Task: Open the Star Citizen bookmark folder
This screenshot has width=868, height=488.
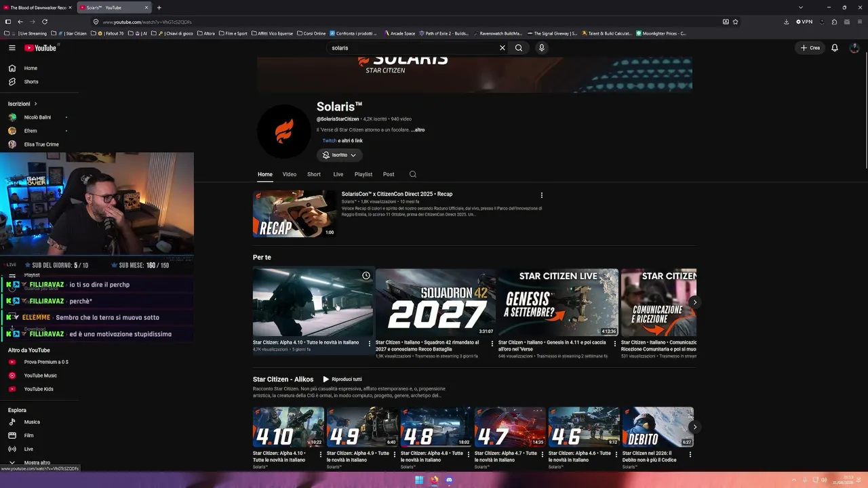Action: pos(73,33)
